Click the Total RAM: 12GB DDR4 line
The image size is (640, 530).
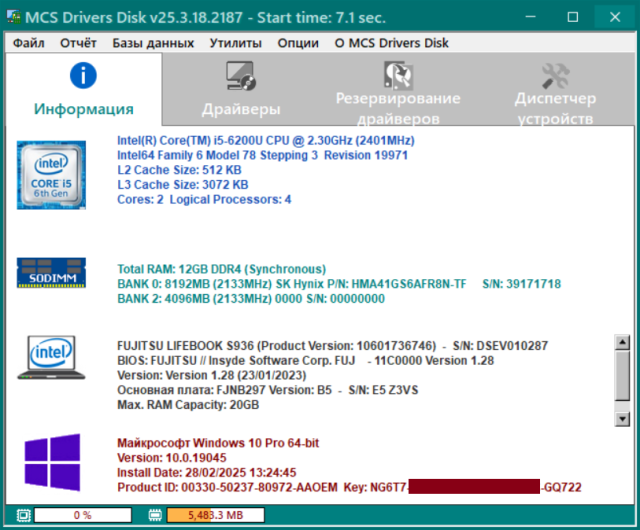[222, 269]
